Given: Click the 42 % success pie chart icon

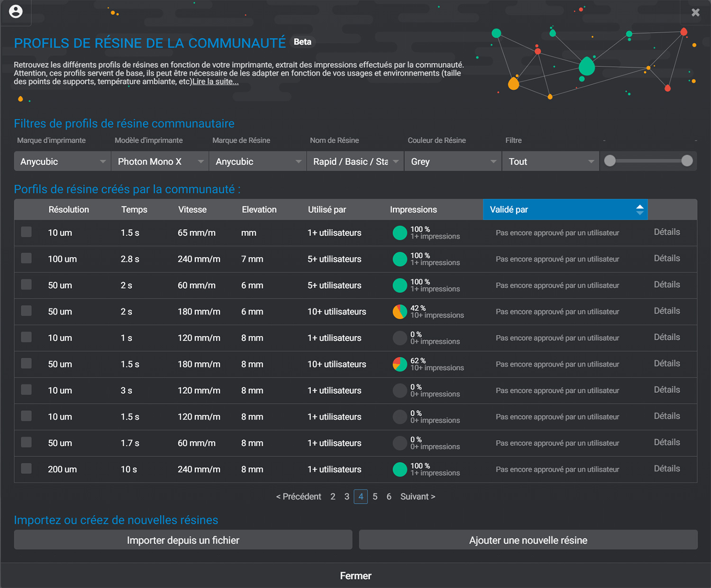Looking at the screenshot, I should (400, 312).
